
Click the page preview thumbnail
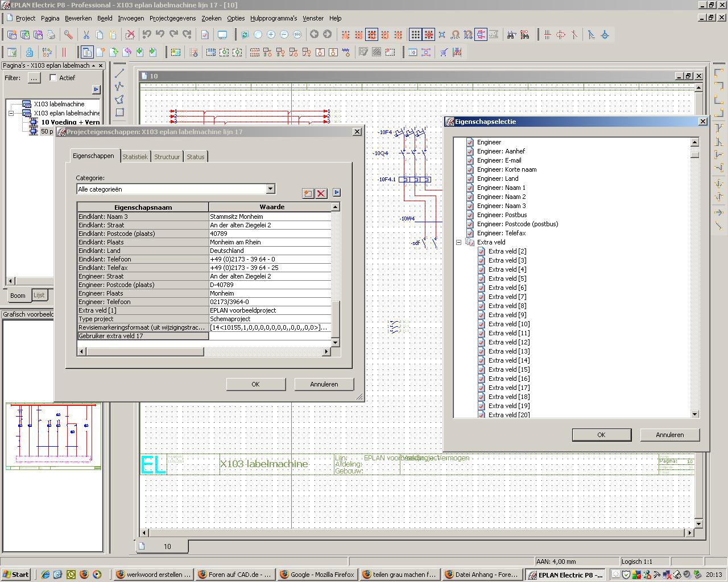coord(53,436)
